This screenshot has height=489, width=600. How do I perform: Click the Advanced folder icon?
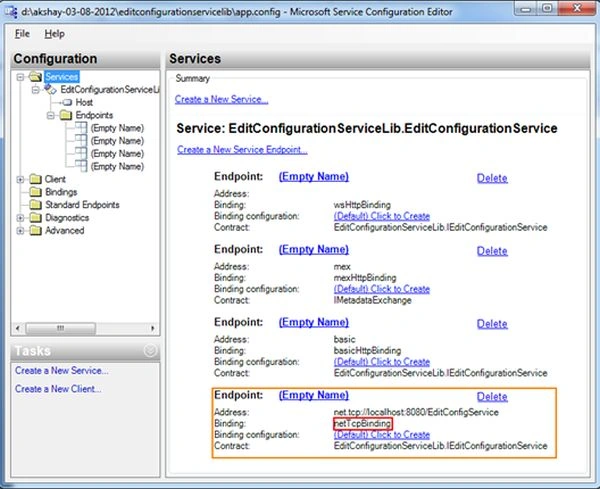(36, 230)
